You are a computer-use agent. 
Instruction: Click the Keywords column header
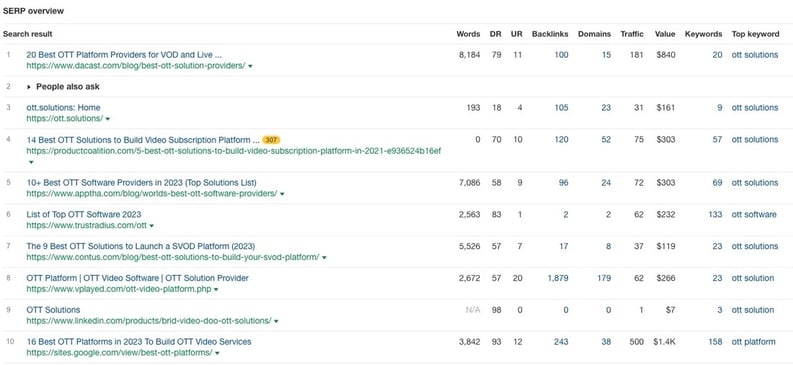pyautogui.click(x=703, y=34)
